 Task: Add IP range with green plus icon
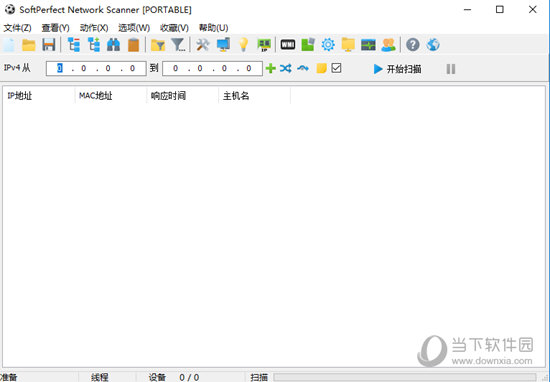pyautogui.click(x=270, y=68)
